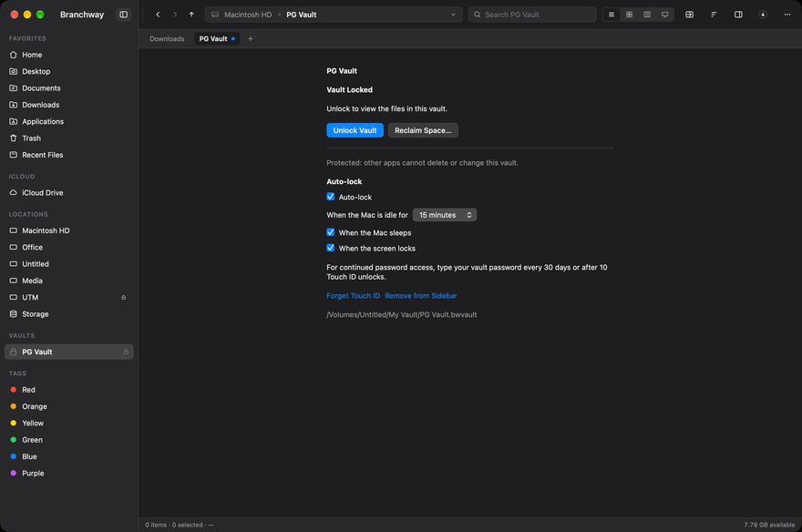Screen dimensions: 802x532
Task: Switch to list view
Action: tap(612, 15)
